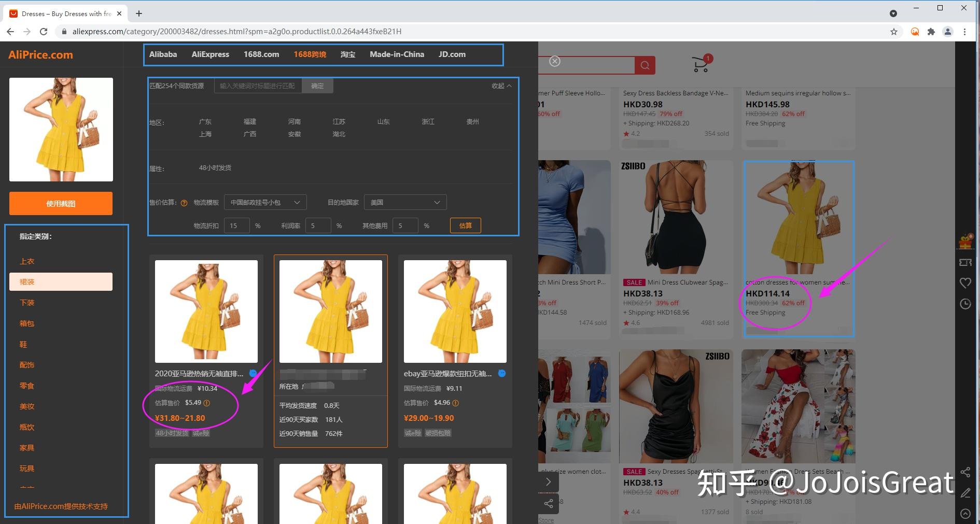The image size is (980, 524).
Task: Filter by region 广东
Action: pos(205,122)
